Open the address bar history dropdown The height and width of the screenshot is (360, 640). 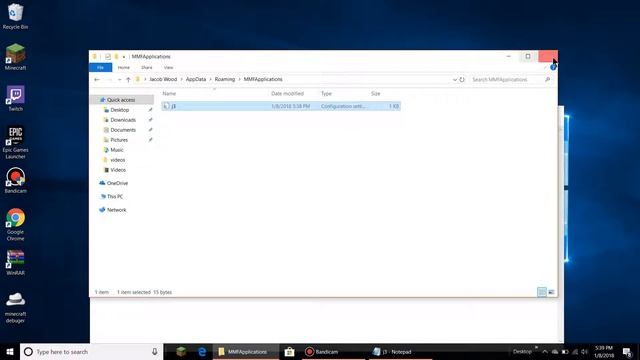(x=455, y=80)
